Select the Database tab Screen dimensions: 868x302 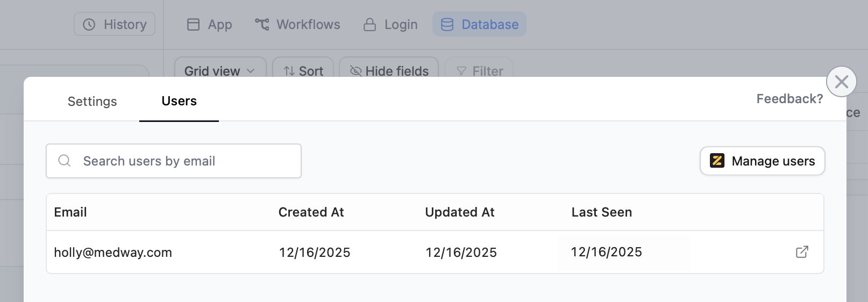pyautogui.click(x=479, y=24)
